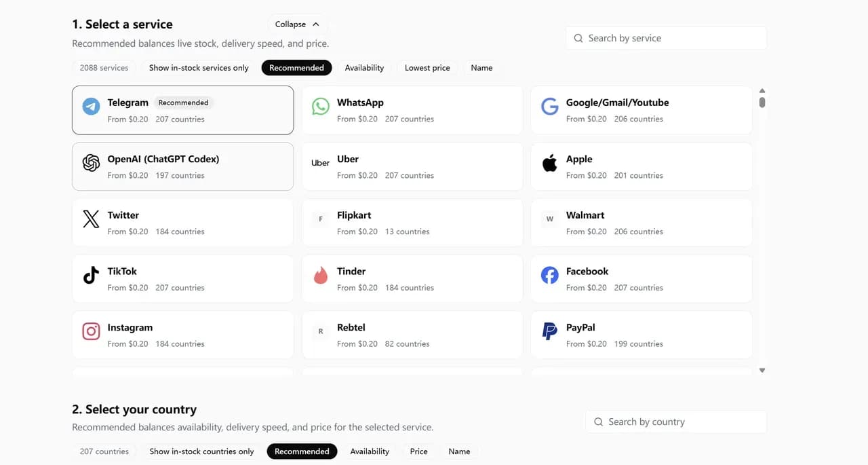Viewport: 868px width, 465px height.
Task: Sort services by Lowest price
Action: click(427, 68)
